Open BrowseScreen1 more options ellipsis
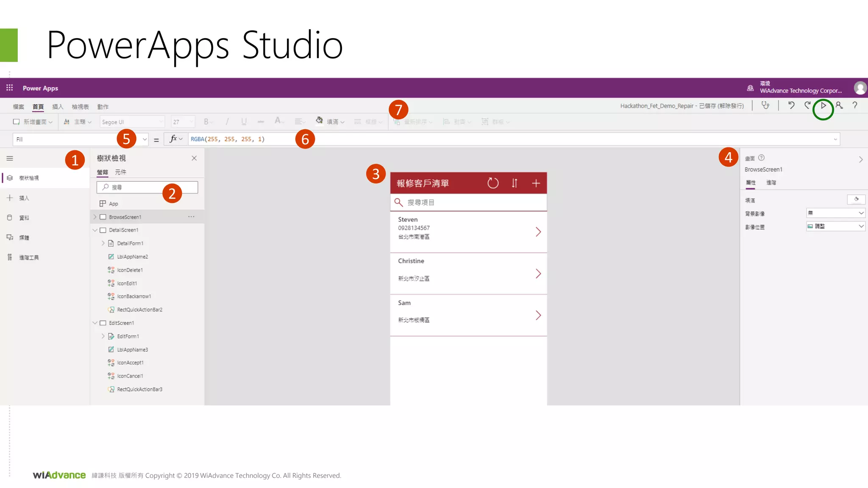Screen dimensions: 868x488 pyautogui.click(x=192, y=216)
